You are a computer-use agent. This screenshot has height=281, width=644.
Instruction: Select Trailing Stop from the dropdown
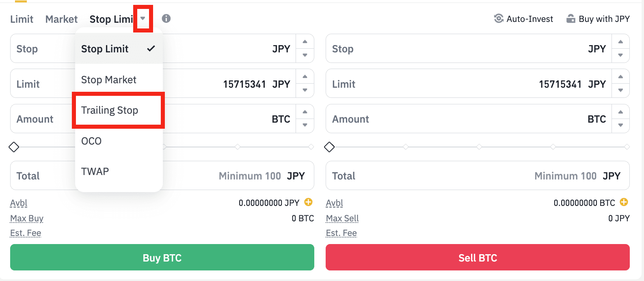tap(110, 110)
